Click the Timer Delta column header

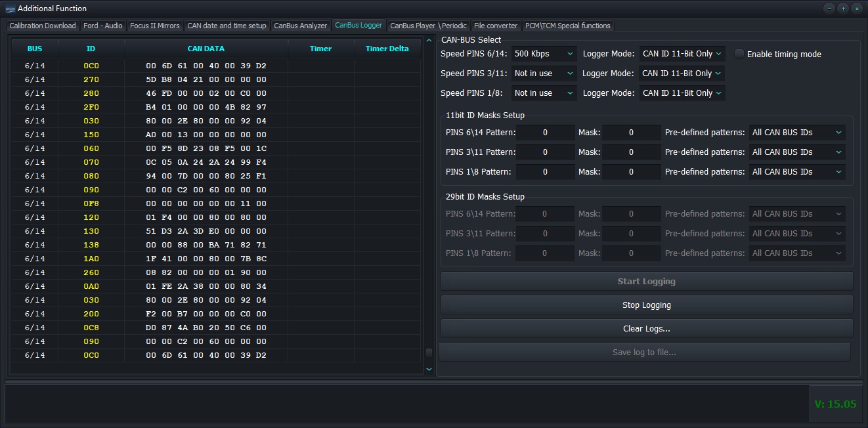(x=387, y=49)
